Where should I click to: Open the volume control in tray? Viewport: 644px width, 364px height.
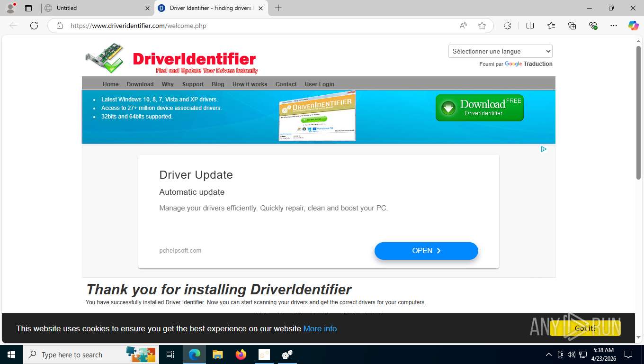pyautogui.click(x=572, y=355)
